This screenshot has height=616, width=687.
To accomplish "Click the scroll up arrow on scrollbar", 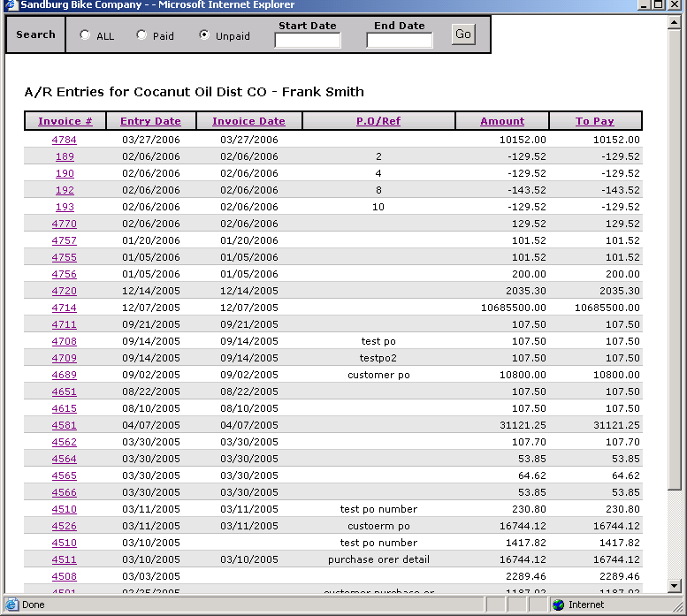I will pyautogui.click(x=675, y=19).
